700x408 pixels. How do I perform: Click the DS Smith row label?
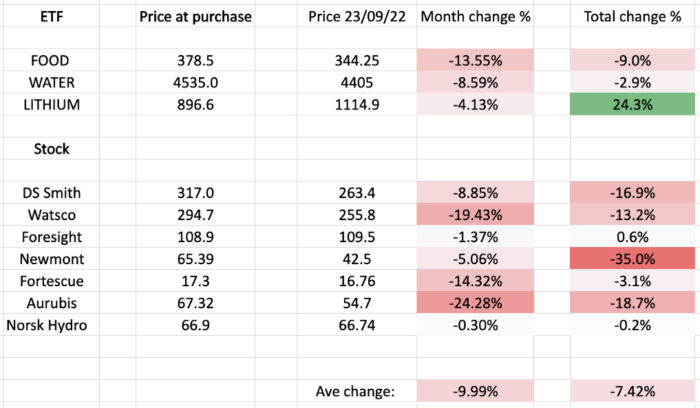pos(49,192)
